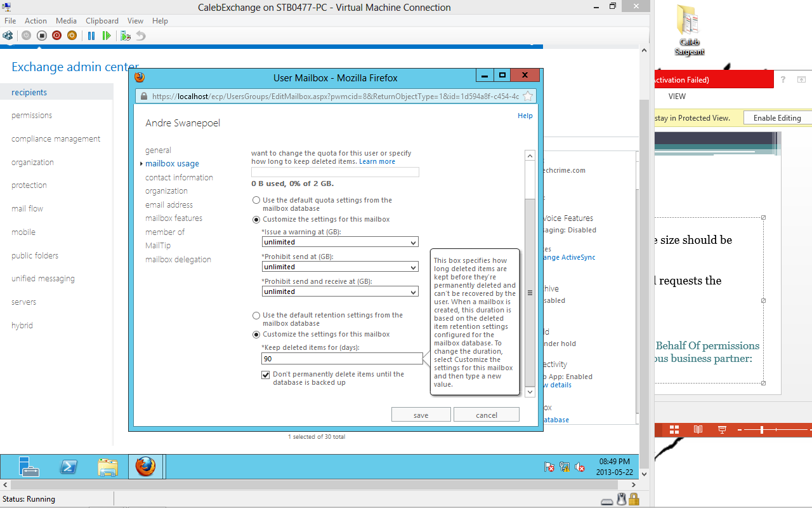
Task: Switch to Slide Sorter view in PowerPoint
Action: [674, 430]
